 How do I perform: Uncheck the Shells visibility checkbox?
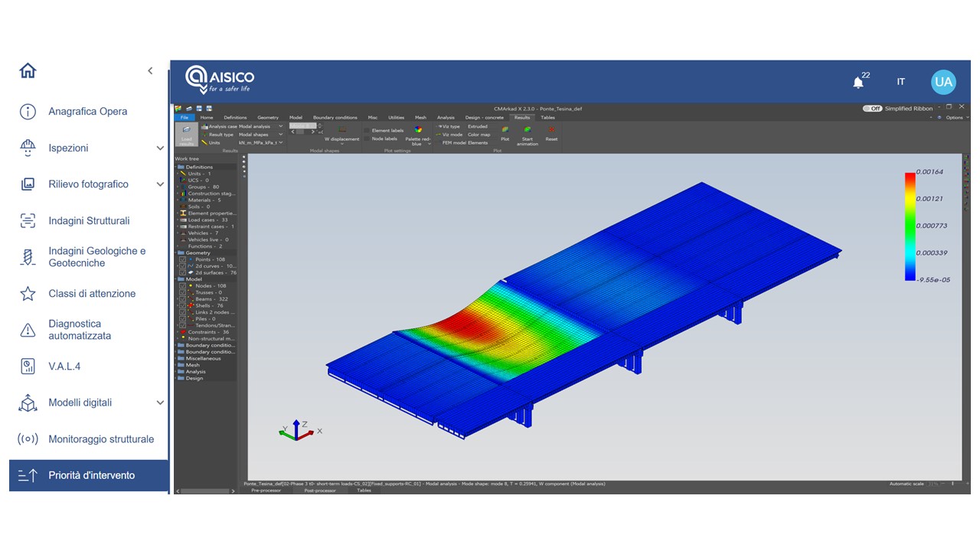tap(182, 305)
